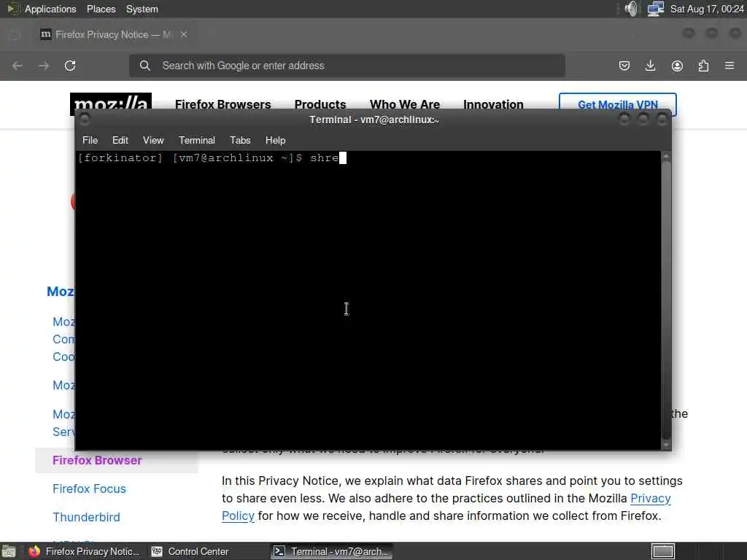747x560 pixels.
Task: Open the Firefox Browsers navigation item
Action: 223,104
